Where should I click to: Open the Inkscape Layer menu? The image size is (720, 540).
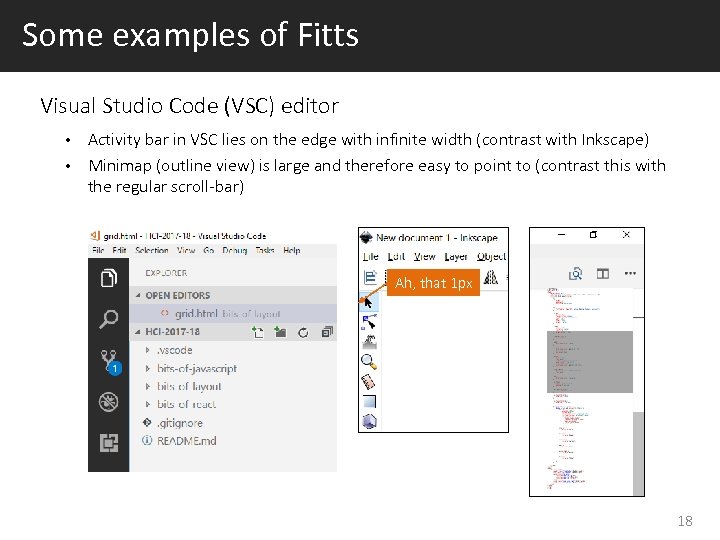pyautogui.click(x=456, y=256)
